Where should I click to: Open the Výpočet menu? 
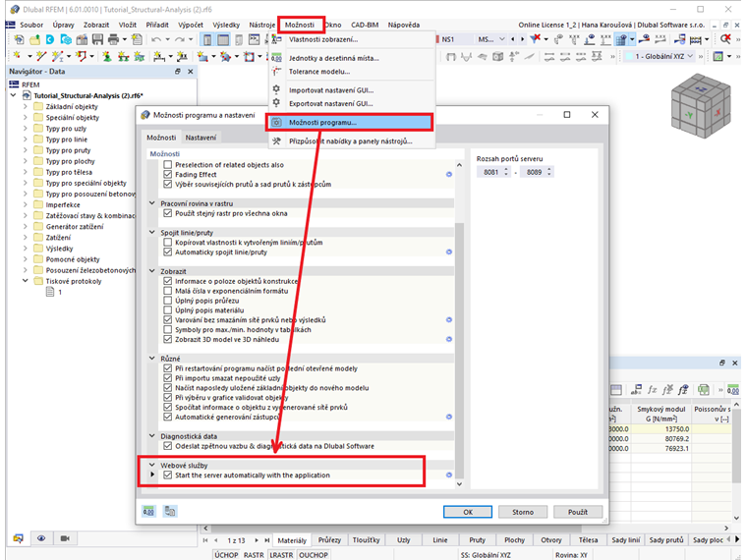191,25
